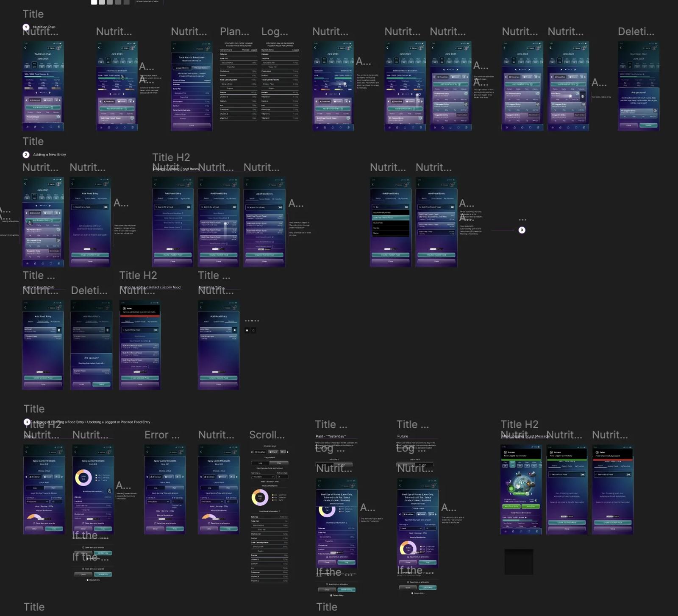Click Delete in nutrition plan Are you sure dialog

(648, 125)
